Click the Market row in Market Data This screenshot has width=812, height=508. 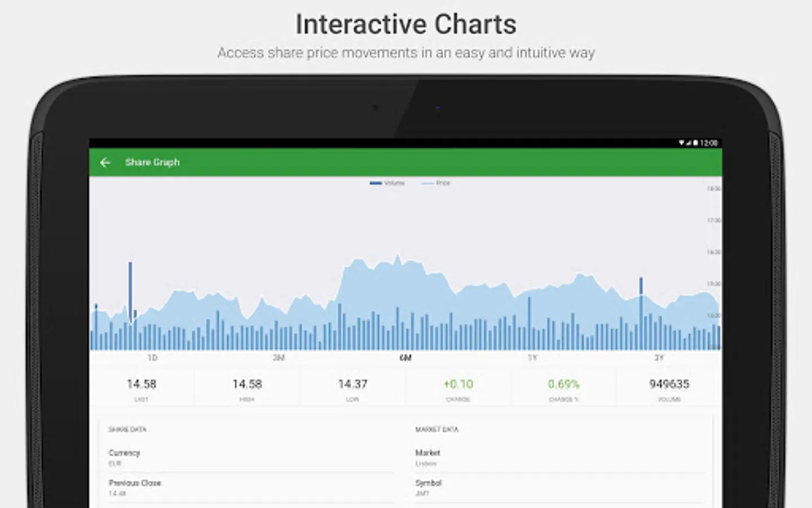coord(559,458)
